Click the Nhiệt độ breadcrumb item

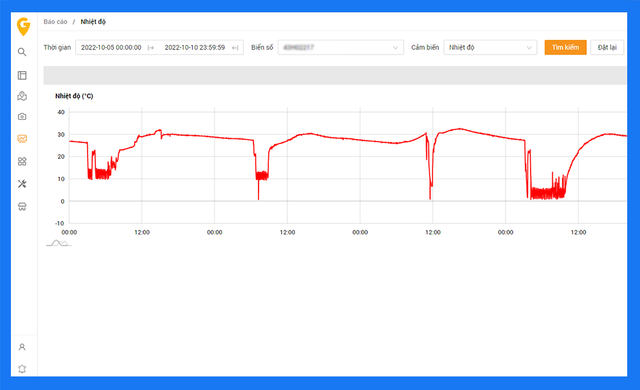point(93,22)
